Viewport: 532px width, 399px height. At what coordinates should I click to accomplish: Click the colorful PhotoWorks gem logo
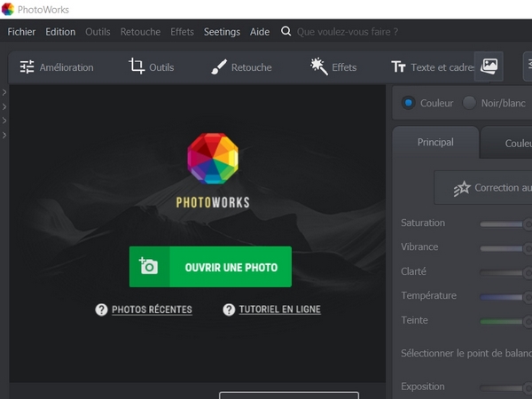(213, 159)
